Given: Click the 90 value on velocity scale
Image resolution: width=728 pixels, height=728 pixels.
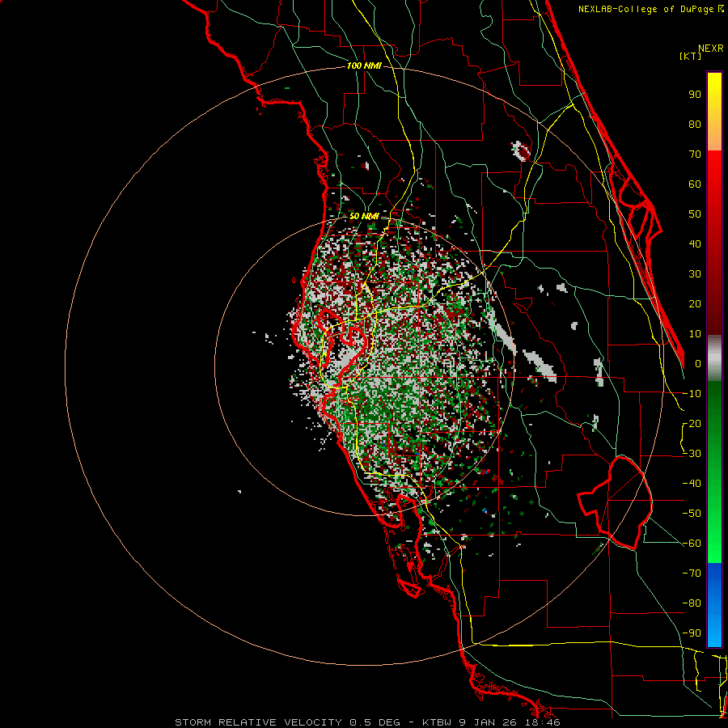Looking at the screenshot, I should tap(695, 95).
